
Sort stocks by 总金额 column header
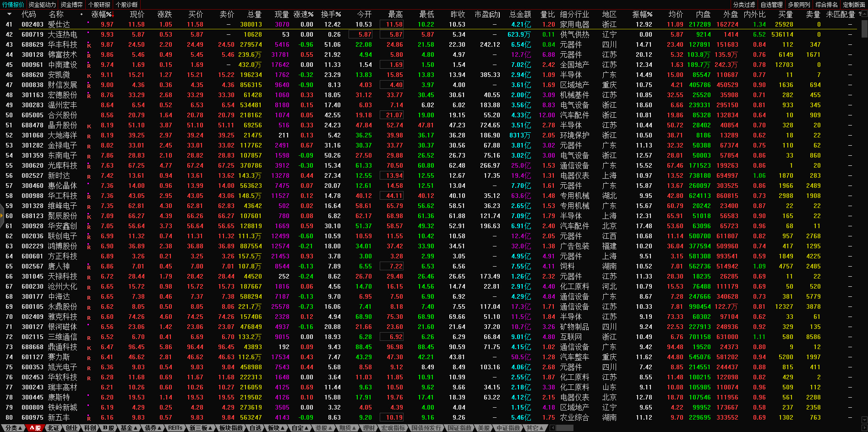[x=520, y=14]
